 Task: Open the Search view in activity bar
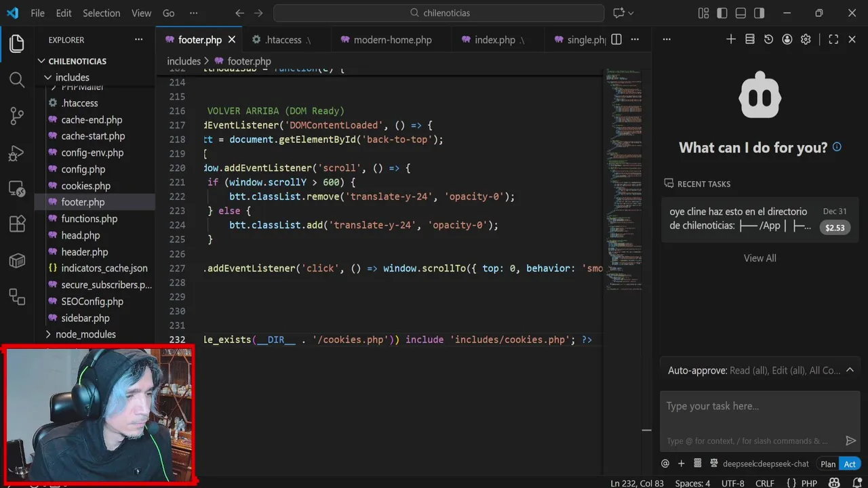coord(17,80)
